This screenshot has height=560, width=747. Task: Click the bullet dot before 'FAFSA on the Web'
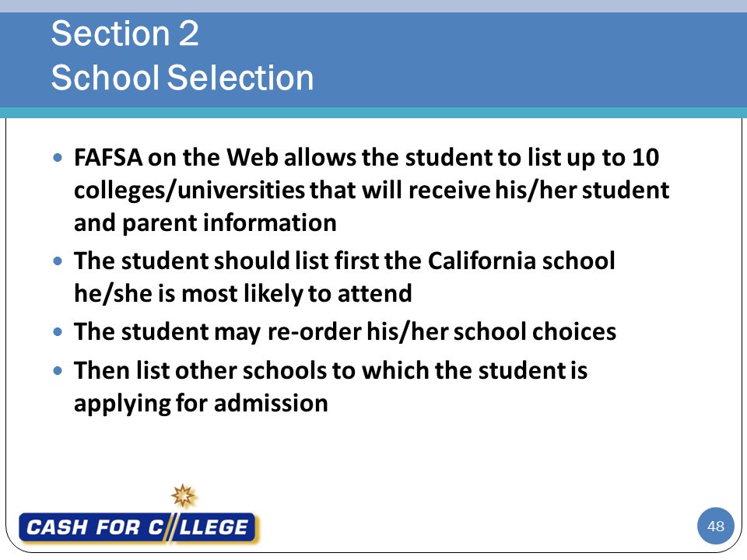[x=58, y=157]
